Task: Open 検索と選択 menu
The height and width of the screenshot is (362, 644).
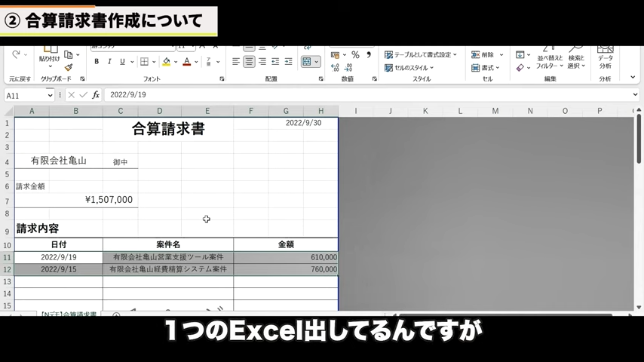Action: coord(576,58)
